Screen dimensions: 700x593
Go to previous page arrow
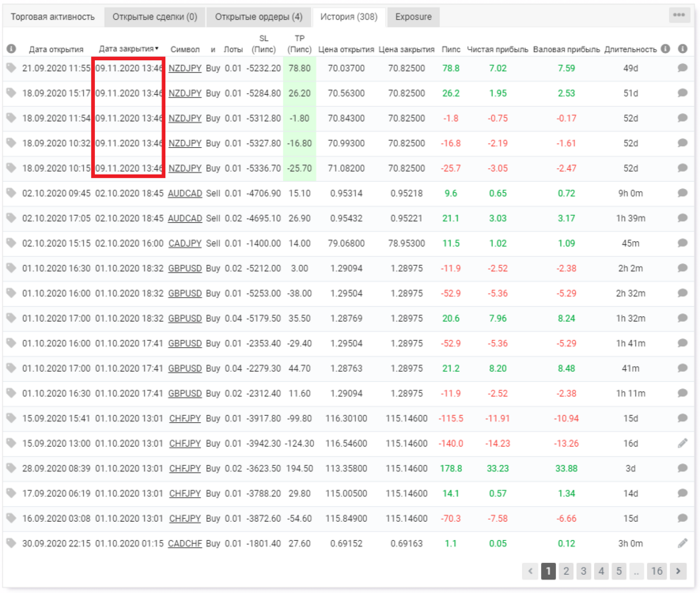click(x=531, y=571)
